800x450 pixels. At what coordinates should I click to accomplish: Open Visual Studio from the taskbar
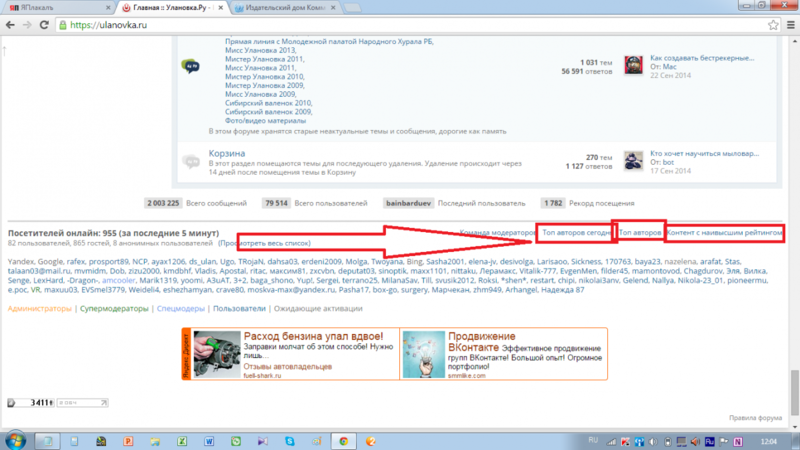263,441
